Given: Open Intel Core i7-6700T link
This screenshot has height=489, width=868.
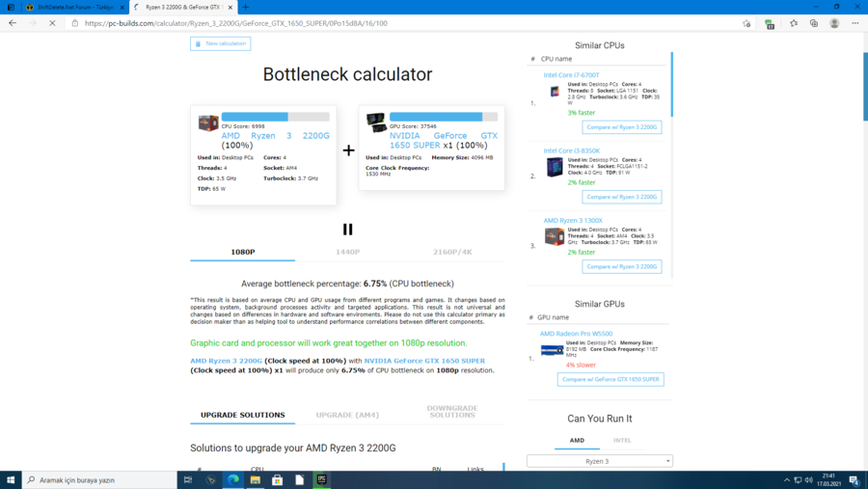Looking at the screenshot, I should [x=571, y=75].
